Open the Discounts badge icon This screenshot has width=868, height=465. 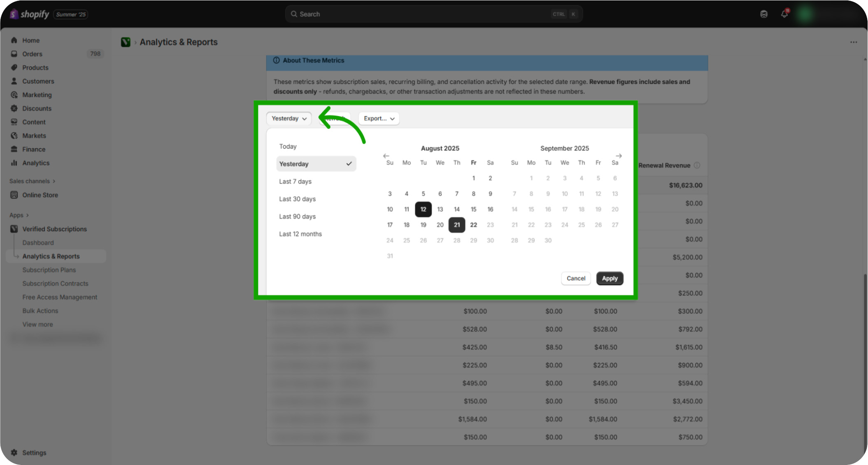14,108
